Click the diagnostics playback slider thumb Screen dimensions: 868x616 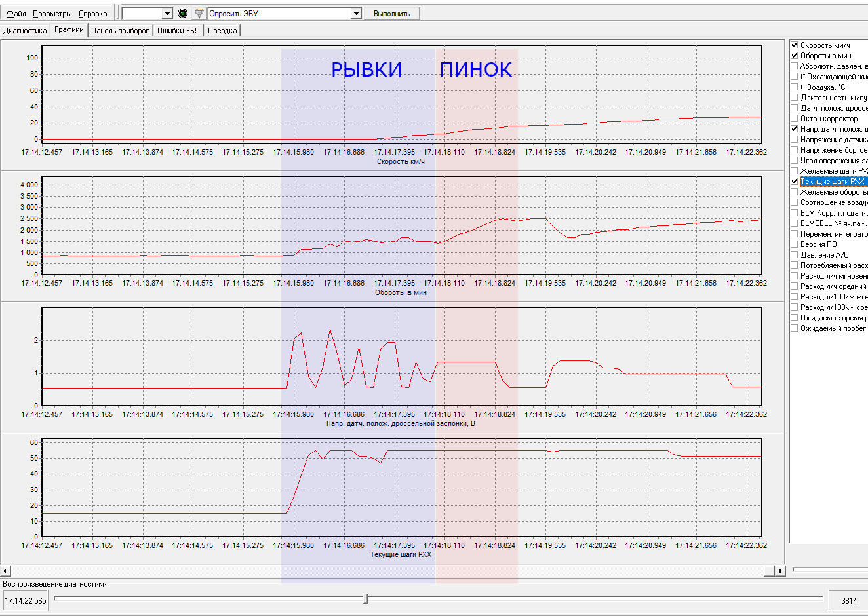click(366, 598)
